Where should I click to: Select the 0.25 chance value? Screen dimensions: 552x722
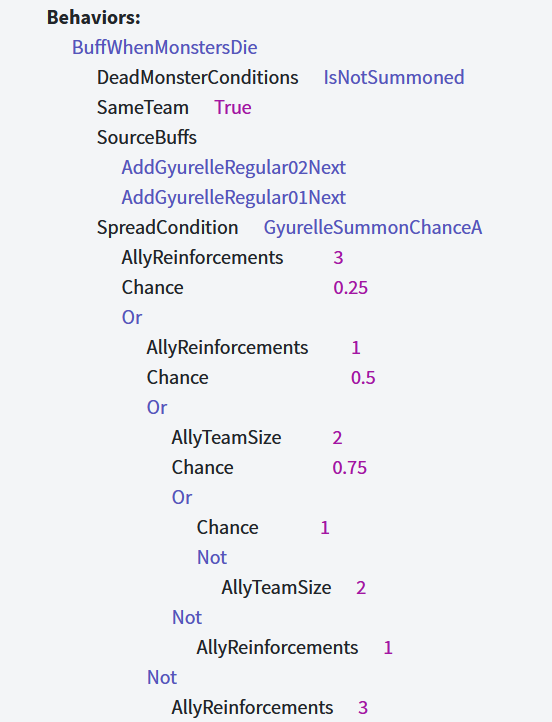[351, 287]
